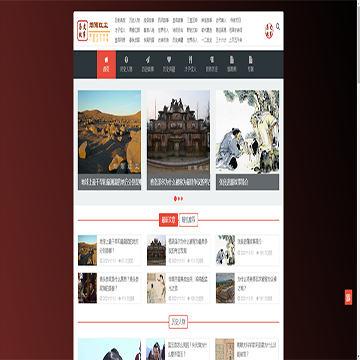Viewport: 360px width, 360px height.
Task: Switch to the white outlined tab beside it
Action: click(x=188, y=220)
